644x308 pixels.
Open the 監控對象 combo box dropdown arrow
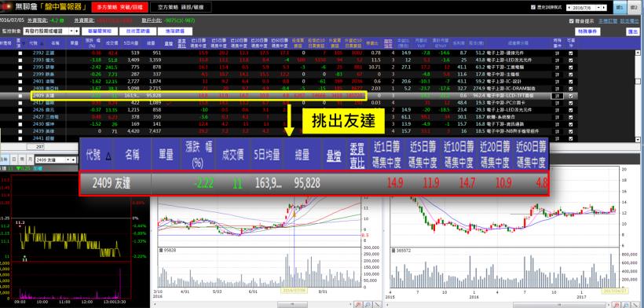pos(71,31)
